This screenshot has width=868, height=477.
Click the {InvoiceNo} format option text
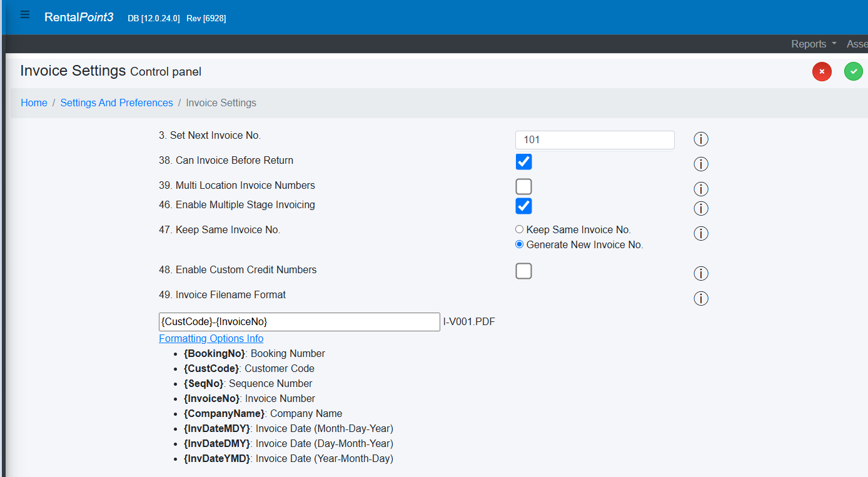(211, 398)
